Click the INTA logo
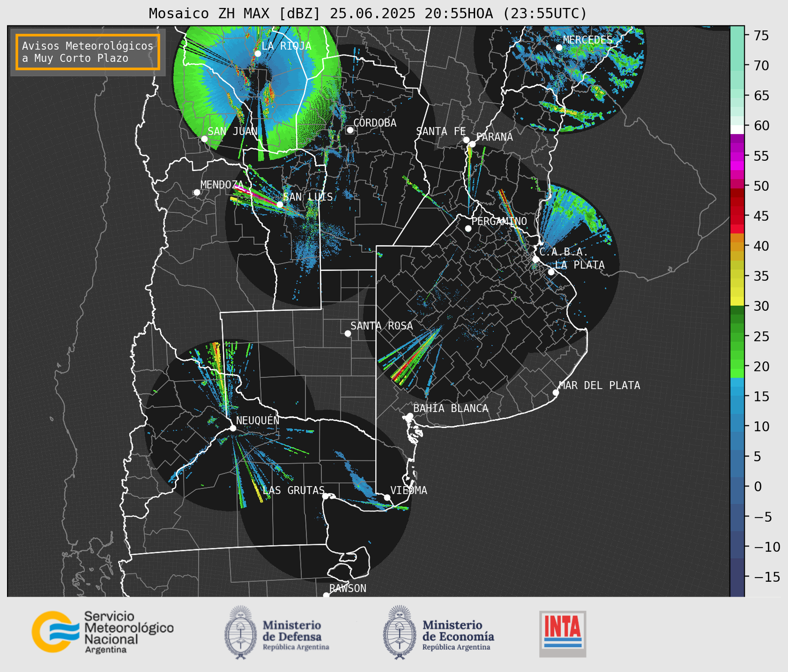 (x=562, y=634)
